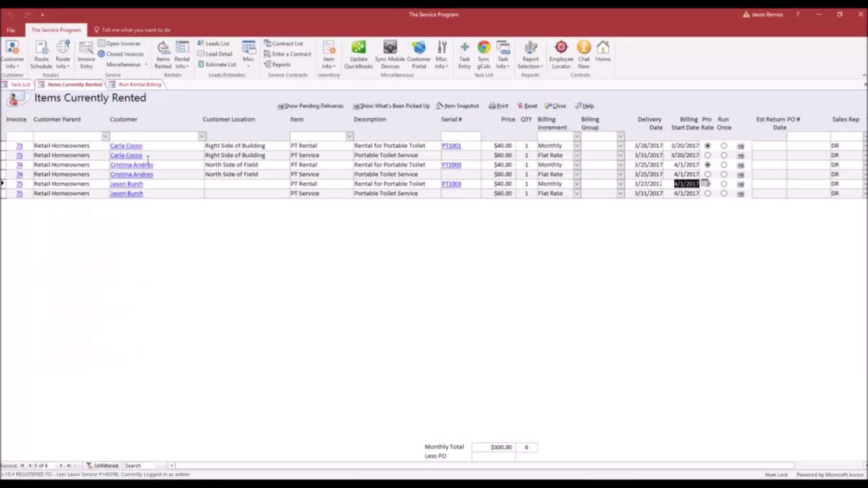The height and width of the screenshot is (488, 868).
Task: Click Show Pending Deliveries
Action: tap(311, 106)
